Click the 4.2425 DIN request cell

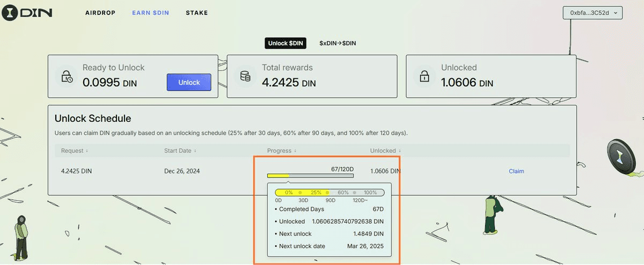77,171
